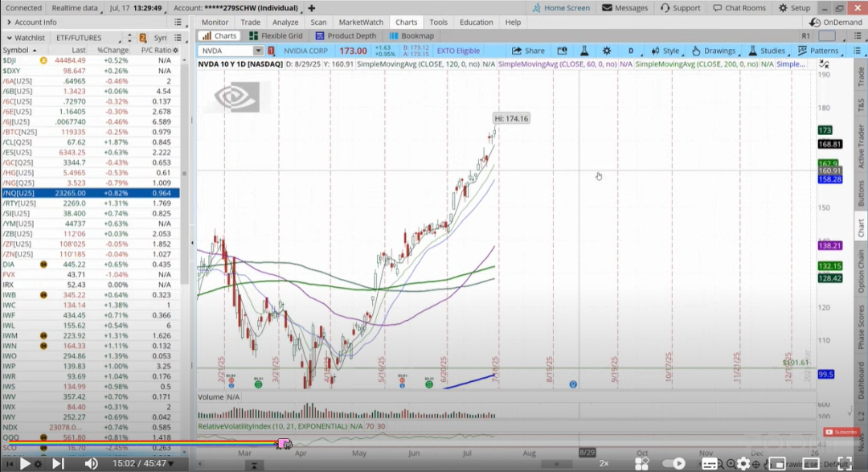Select the /NQ[U25] watchlist row

point(91,193)
